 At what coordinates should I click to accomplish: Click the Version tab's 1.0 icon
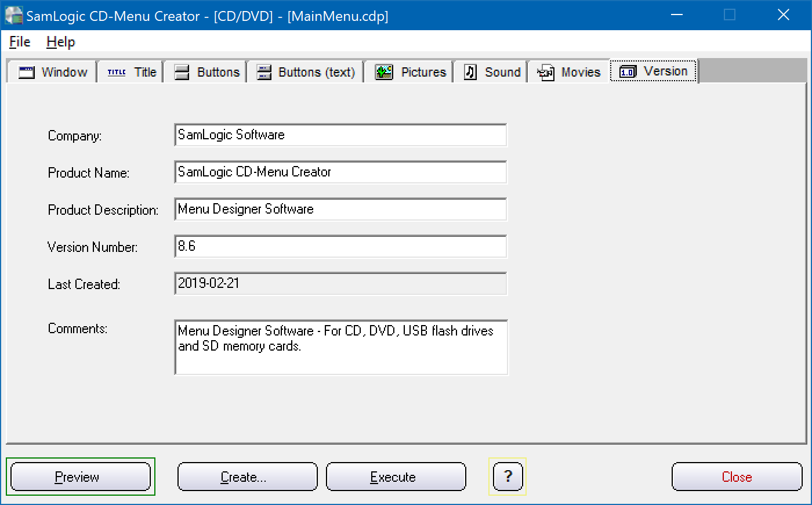tap(628, 71)
